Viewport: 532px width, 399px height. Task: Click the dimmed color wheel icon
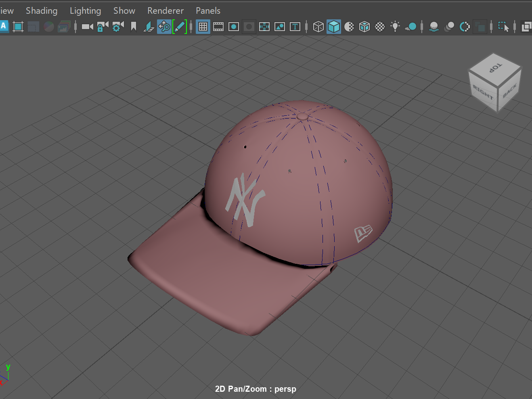(49, 27)
